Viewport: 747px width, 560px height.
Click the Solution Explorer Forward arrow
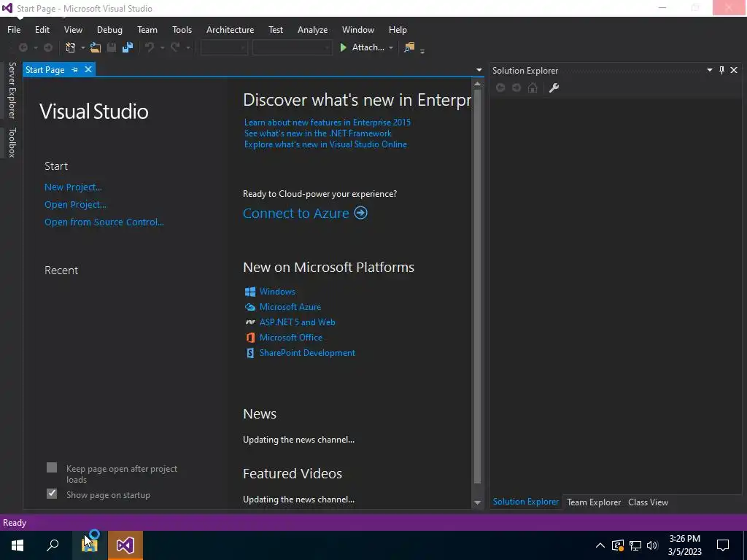(x=516, y=87)
